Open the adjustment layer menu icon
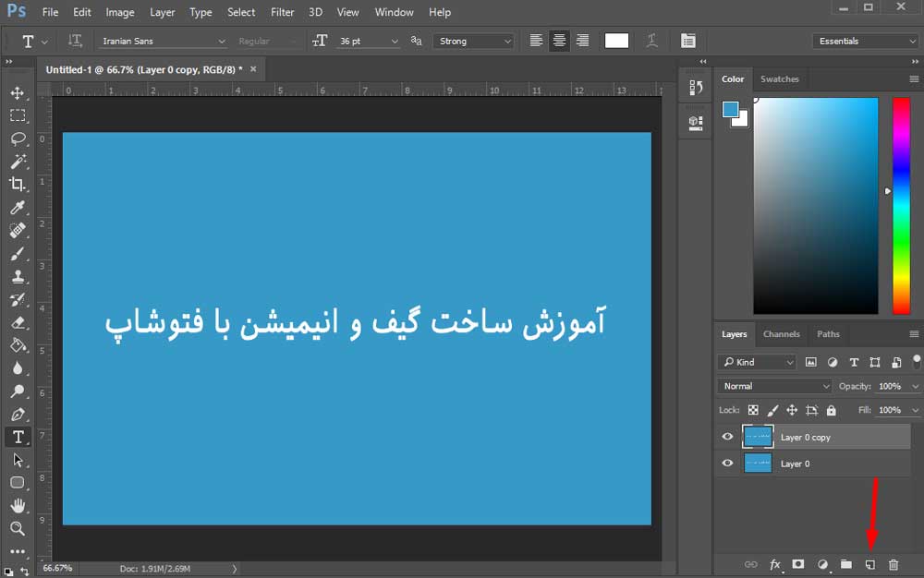 coord(822,564)
